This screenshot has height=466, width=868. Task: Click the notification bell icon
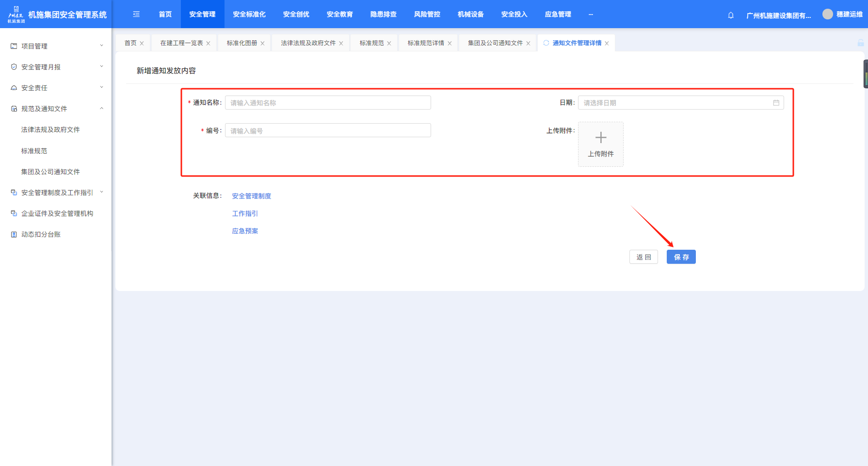[x=731, y=15]
